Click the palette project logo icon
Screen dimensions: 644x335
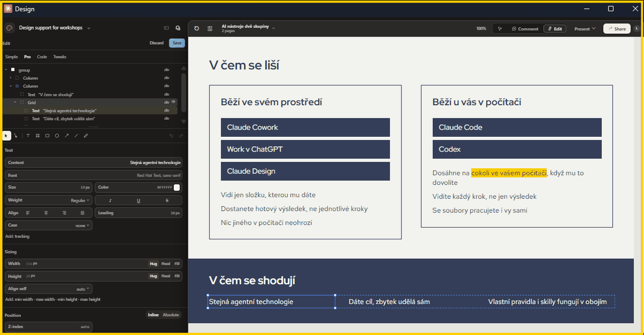pyautogui.click(x=9, y=28)
